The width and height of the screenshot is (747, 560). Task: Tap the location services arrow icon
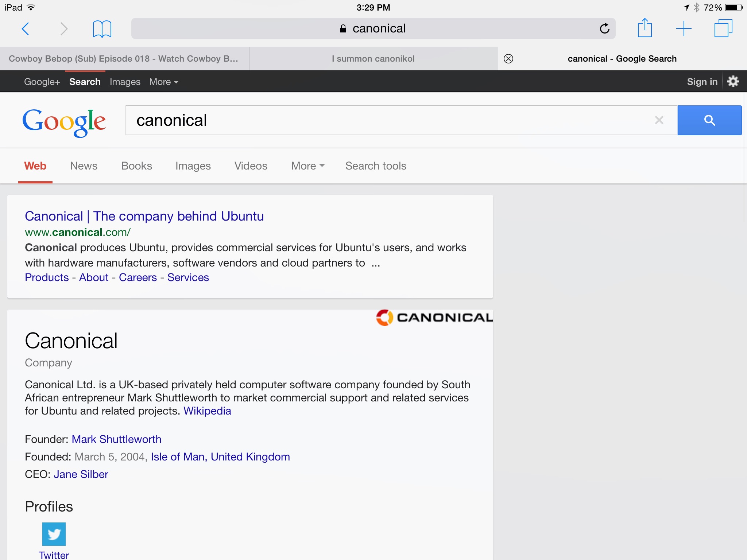[686, 7]
